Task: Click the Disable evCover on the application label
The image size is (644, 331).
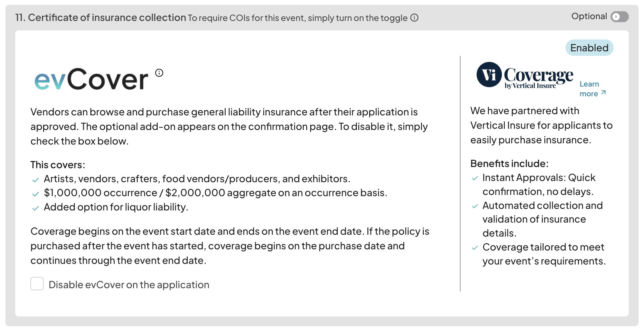Action: click(129, 285)
